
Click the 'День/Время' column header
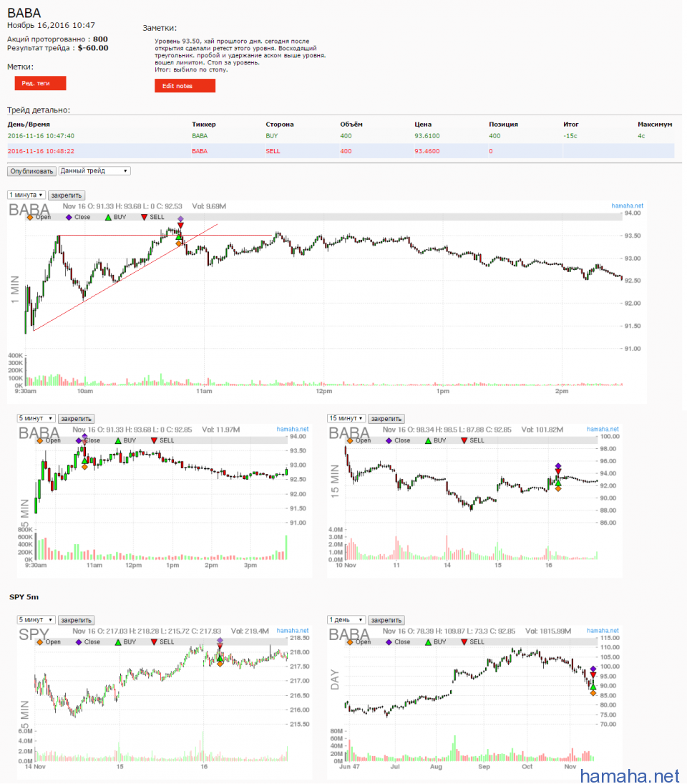(x=29, y=125)
